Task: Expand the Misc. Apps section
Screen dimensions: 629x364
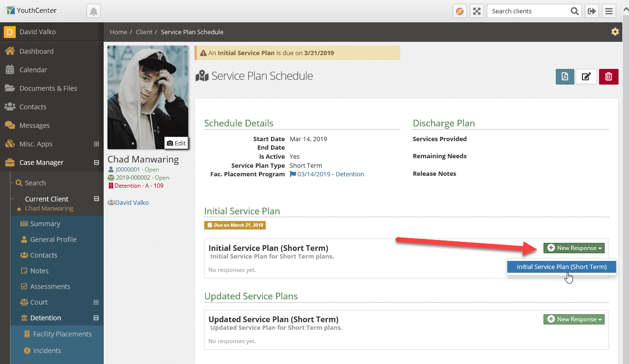Action: click(97, 144)
